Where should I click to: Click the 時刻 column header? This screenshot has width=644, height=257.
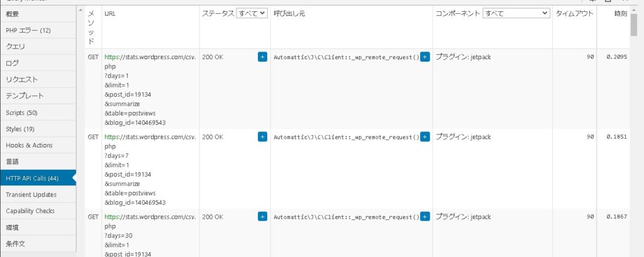619,13
